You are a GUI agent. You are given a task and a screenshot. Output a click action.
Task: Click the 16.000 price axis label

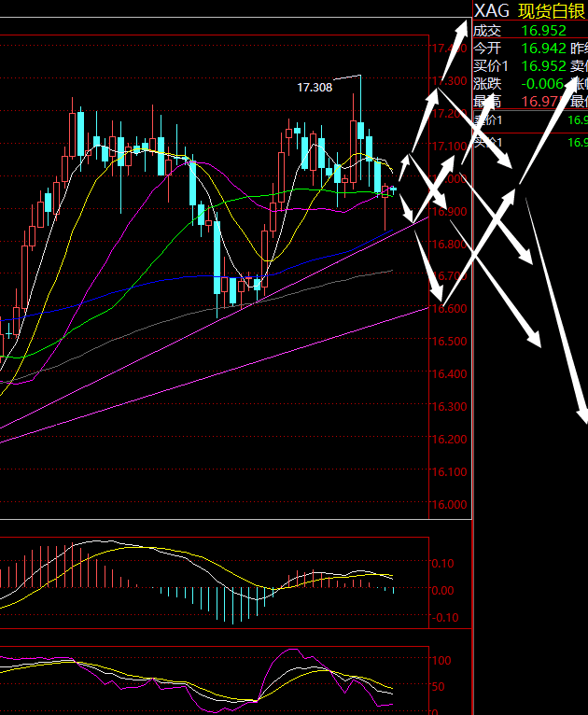(449, 505)
